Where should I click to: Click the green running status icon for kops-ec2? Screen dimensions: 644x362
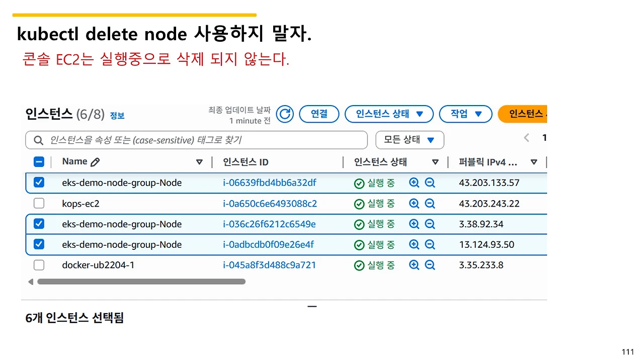(x=359, y=203)
